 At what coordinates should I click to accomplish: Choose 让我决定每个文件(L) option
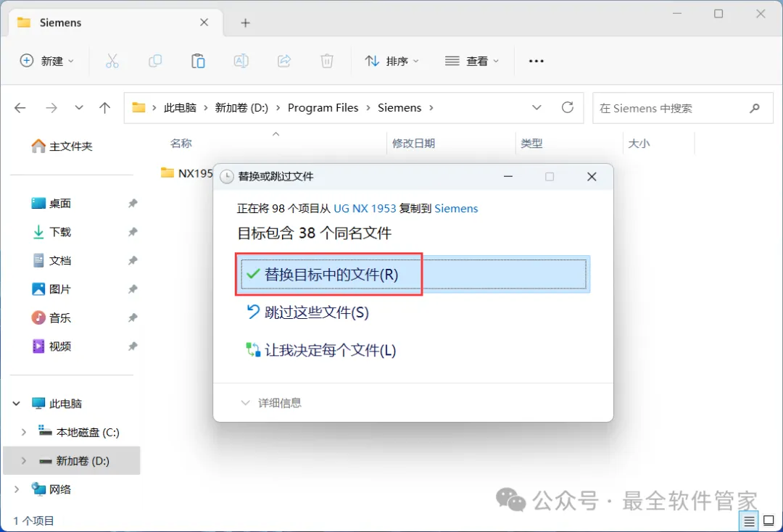(x=321, y=350)
